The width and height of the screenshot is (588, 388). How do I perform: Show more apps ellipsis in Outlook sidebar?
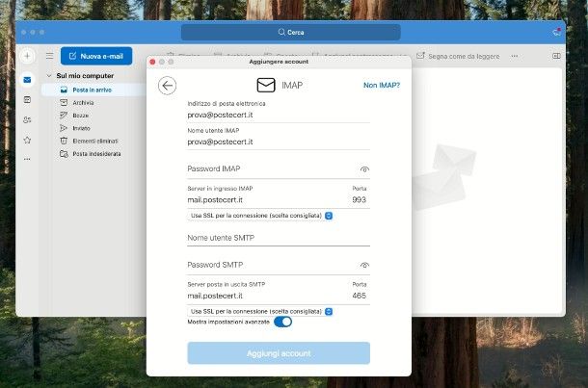(x=27, y=159)
